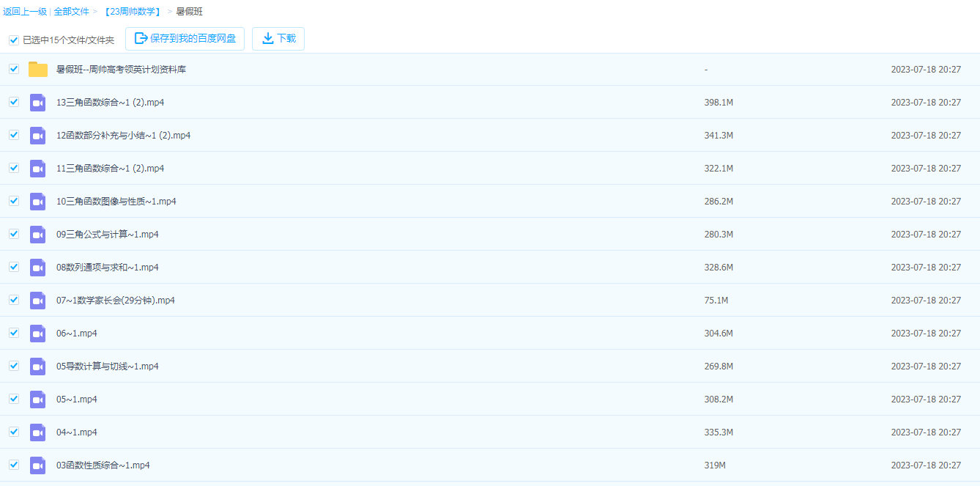Open 全部文件 breadcrumb link
Viewport: 980px width, 486px height.
71,12
